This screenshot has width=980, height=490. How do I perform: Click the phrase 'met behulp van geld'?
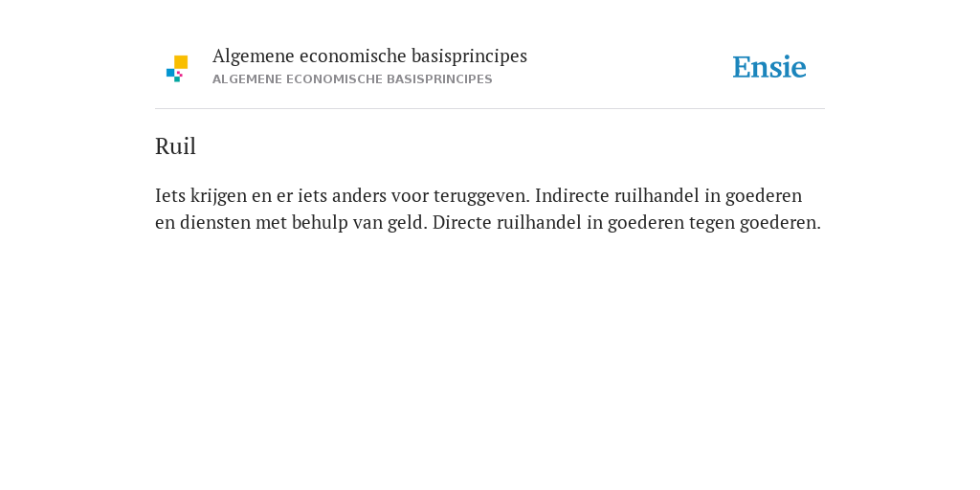(x=341, y=222)
